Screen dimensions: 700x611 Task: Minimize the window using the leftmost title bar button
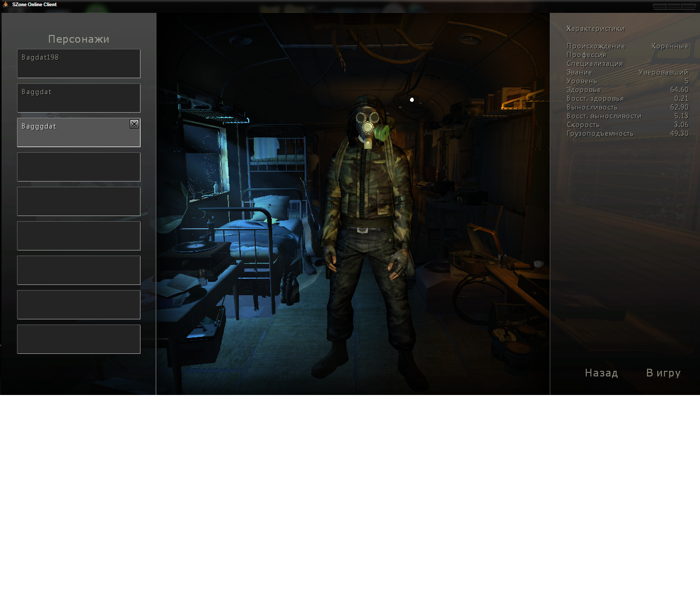(659, 7)
